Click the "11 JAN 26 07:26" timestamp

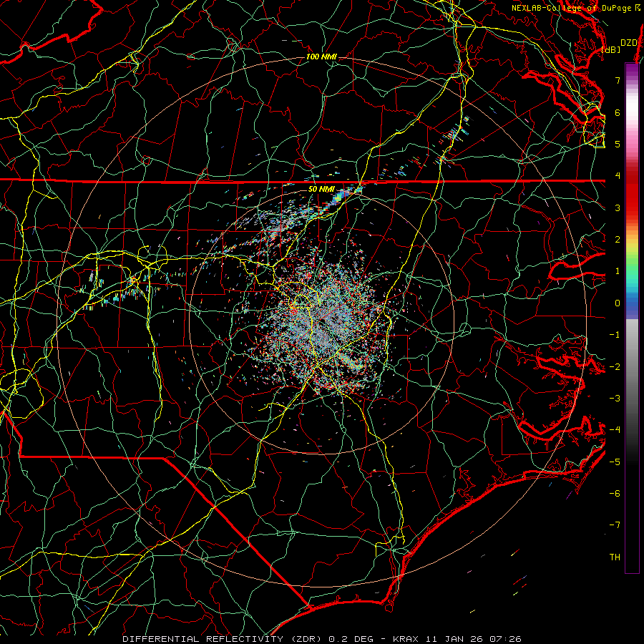(472, 639)
